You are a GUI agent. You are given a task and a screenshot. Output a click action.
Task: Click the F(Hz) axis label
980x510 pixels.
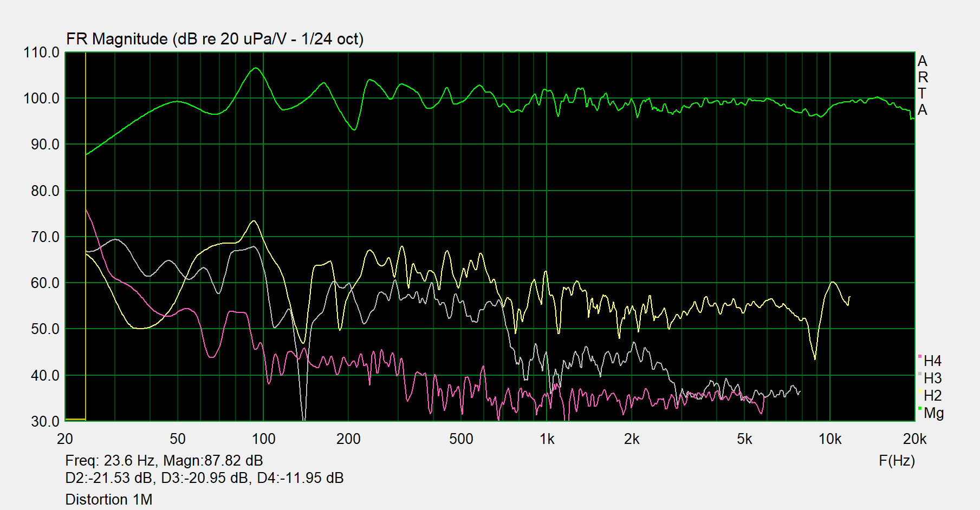click(x=897, y=461)
